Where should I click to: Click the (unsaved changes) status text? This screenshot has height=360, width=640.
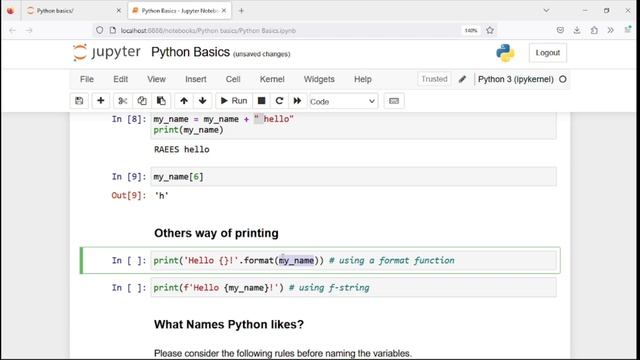[x=262, y=54]
